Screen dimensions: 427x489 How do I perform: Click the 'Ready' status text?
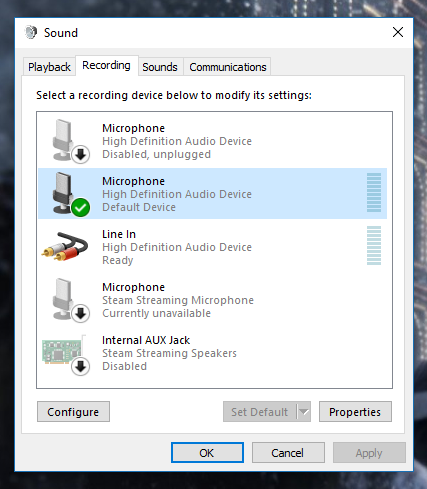pos(118,260)
